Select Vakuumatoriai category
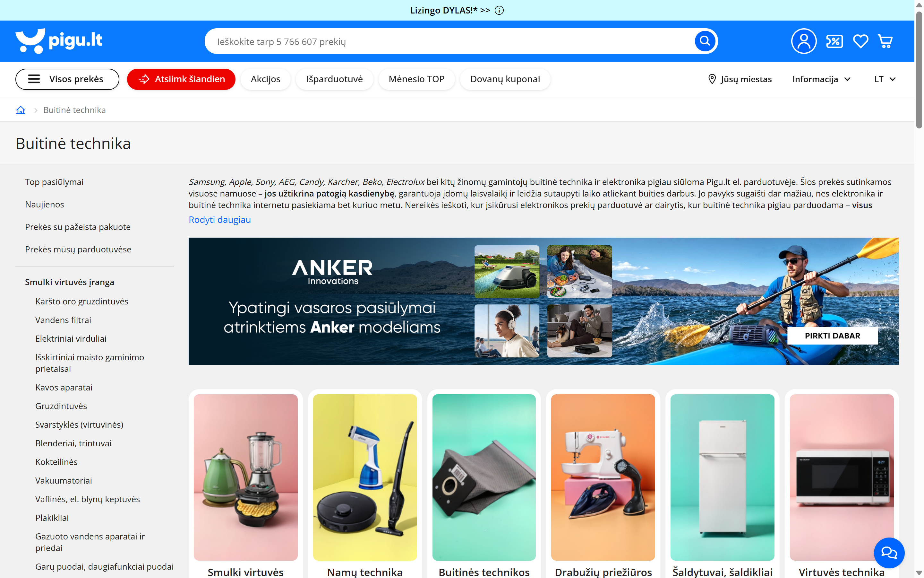 point(64,480)
